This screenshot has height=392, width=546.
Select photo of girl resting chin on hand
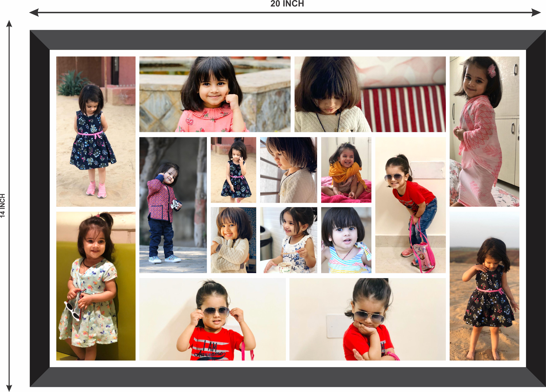(367, 319)
